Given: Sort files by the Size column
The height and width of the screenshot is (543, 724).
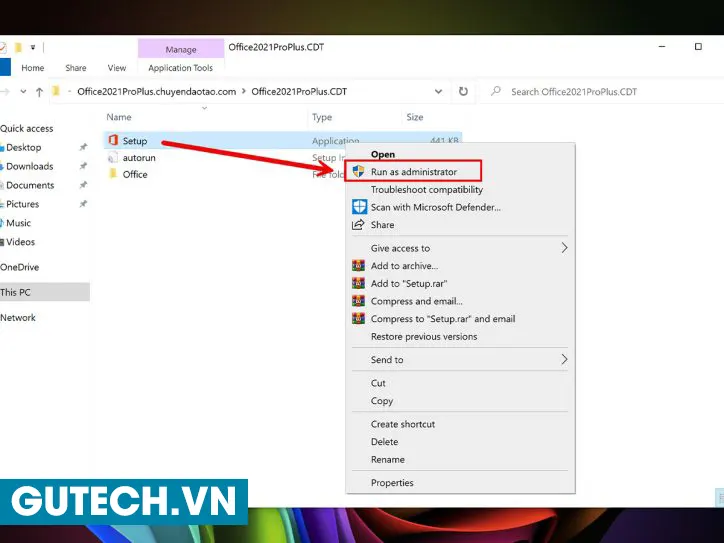Looking at the screenshot, I should (x=415, y=117).
